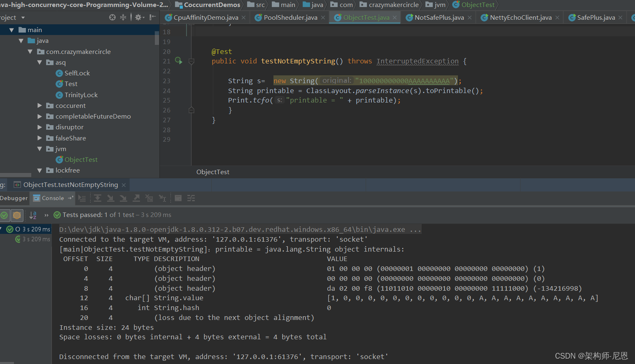635x364 pixels.
Task: Click the Force Step Into icon
Action: pyautogui.click(x=123, y=198)
